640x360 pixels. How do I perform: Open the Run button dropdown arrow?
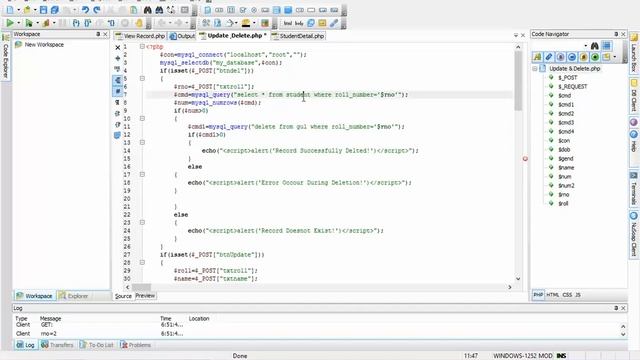click(x=18, y=23)
